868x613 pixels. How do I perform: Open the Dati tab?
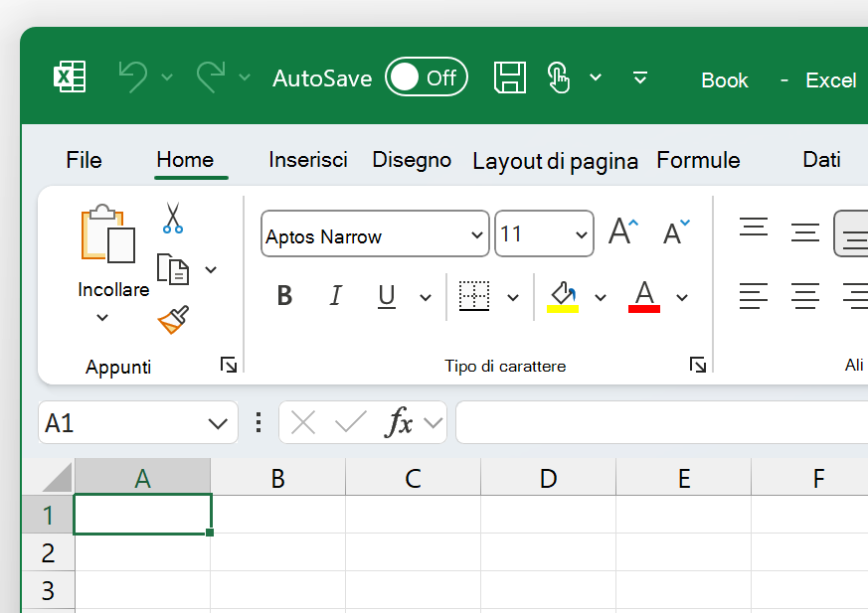click(x=821, y=159)
